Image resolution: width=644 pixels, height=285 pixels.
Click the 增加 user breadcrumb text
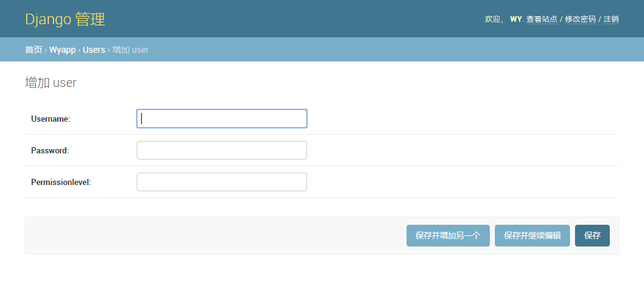(131, 50)
